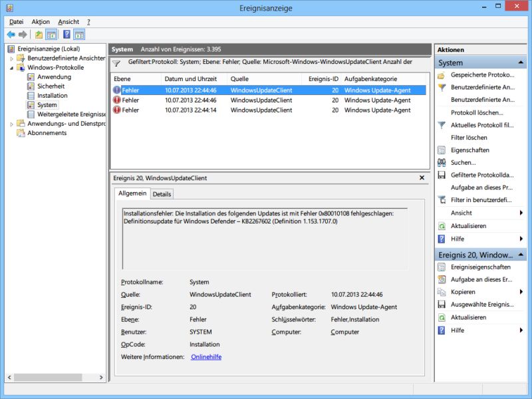Click the Hilfe icon under System actions

[442, 239]
